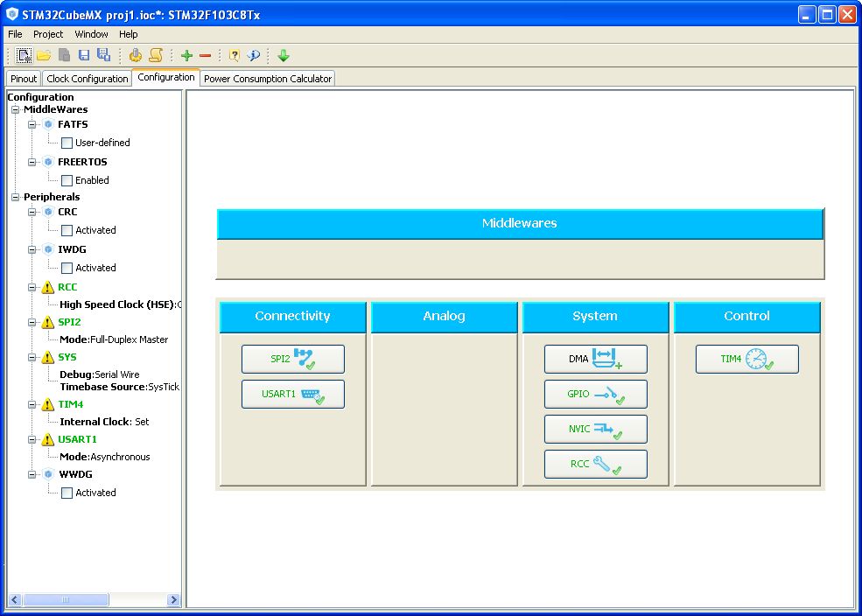This screenshot has width=862, height=616.
Task: Click the blue FATFS node icon
Action: tap(48, 124)
